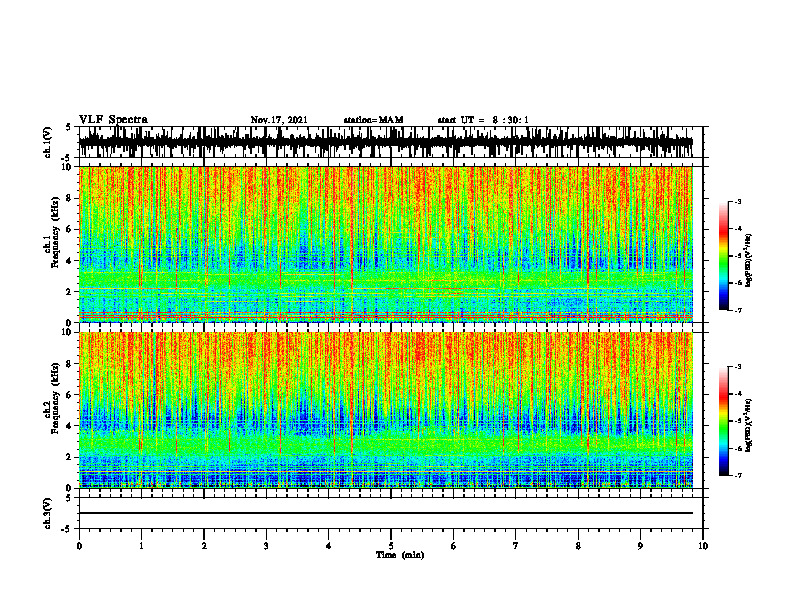Image resolution: width=792 pixels, height=612 pixels.
Task: Select the date text "Nov.17, 2021"
Action: click(279, 120)
